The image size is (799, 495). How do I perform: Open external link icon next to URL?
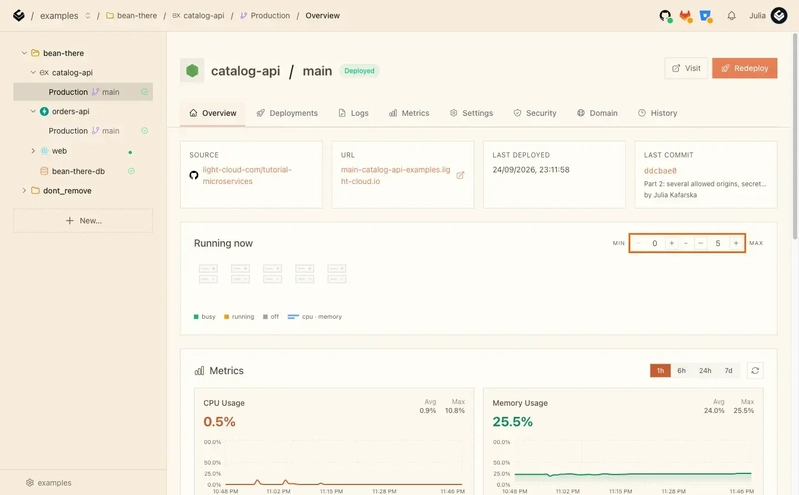click(460, 175)
